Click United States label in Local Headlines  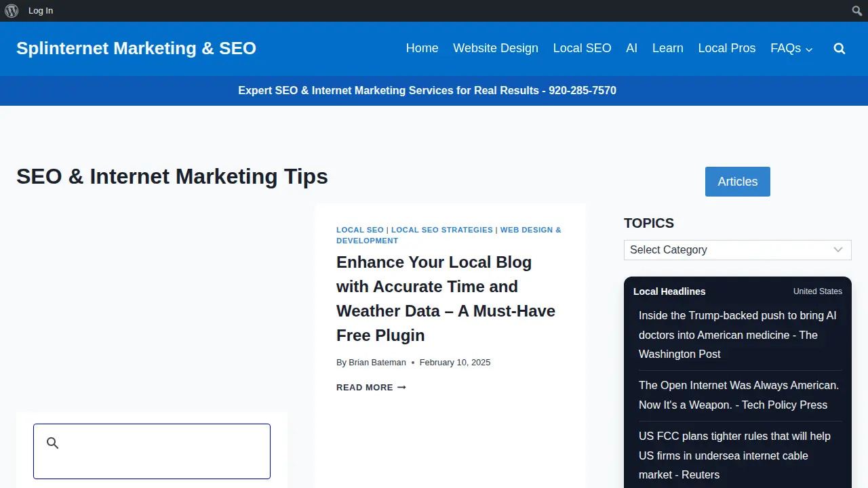click(x=818, y=291)
